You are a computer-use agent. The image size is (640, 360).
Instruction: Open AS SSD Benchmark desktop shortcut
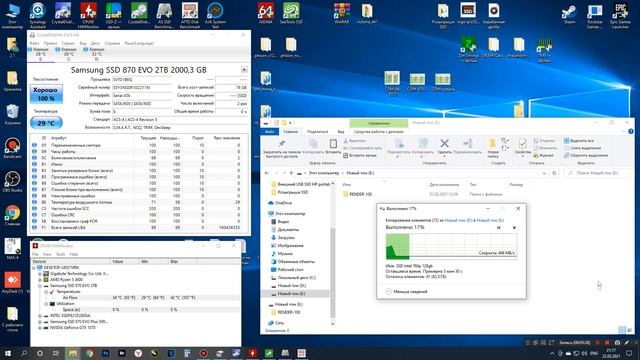tap(164, 16)
